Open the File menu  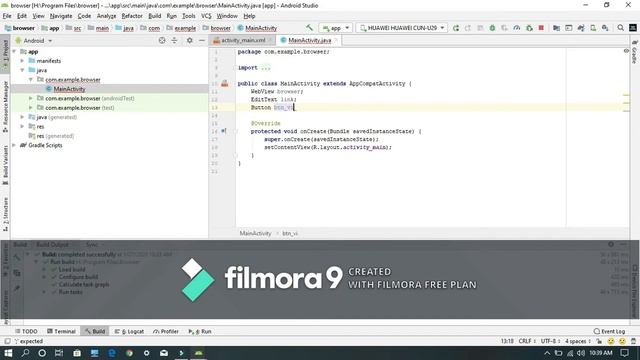pyautogui.click(x=7, y=16)
